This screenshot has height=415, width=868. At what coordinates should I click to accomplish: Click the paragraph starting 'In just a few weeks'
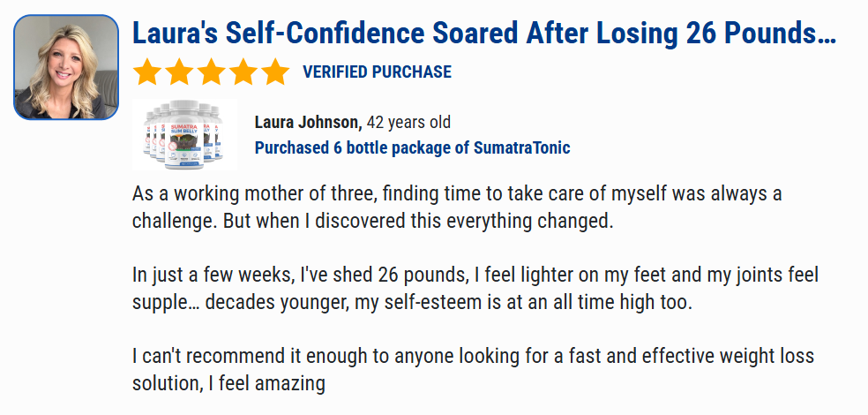pos(475,289)
